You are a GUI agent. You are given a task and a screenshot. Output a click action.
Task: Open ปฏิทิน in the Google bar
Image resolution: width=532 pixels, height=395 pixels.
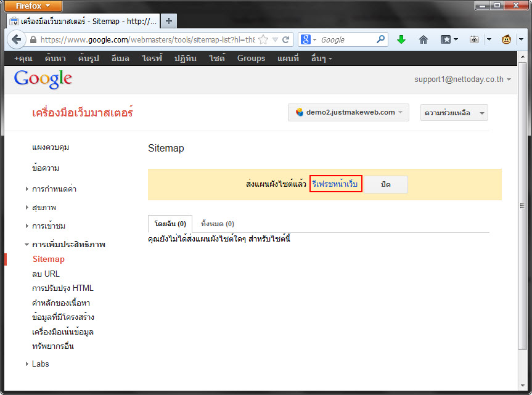(x=186, y=59)
